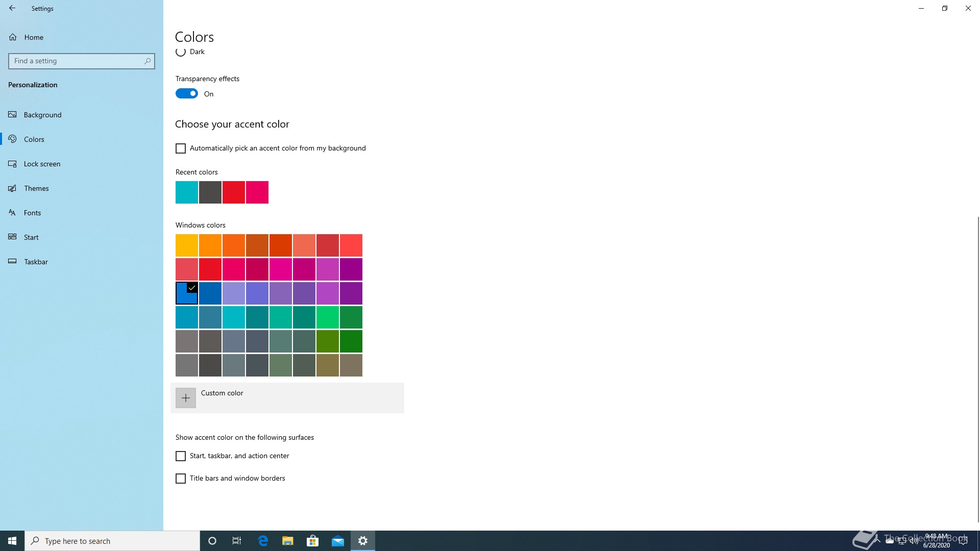
Task: Open the Themes section
Action: 36,188
